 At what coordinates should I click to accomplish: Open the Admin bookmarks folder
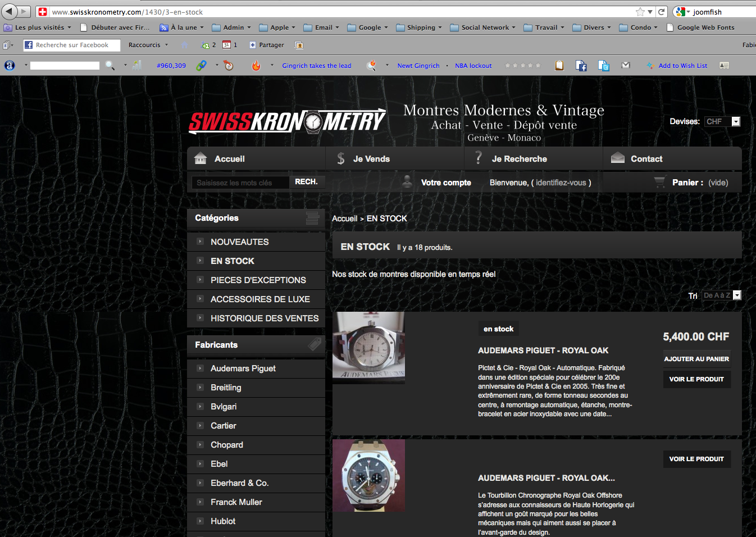click(x=232, y=28)
